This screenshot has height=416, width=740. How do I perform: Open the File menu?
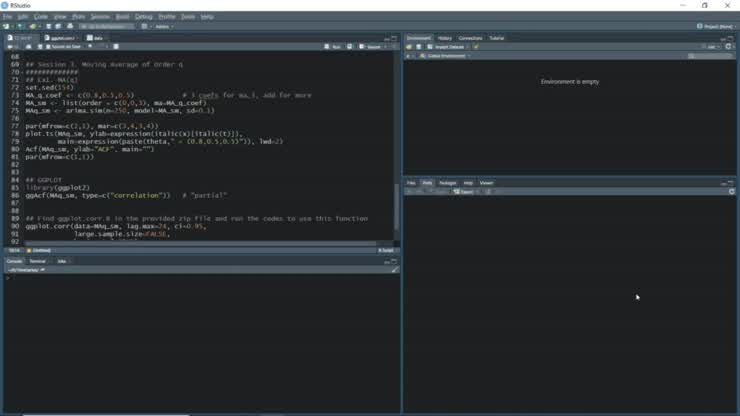pos(8,17)
